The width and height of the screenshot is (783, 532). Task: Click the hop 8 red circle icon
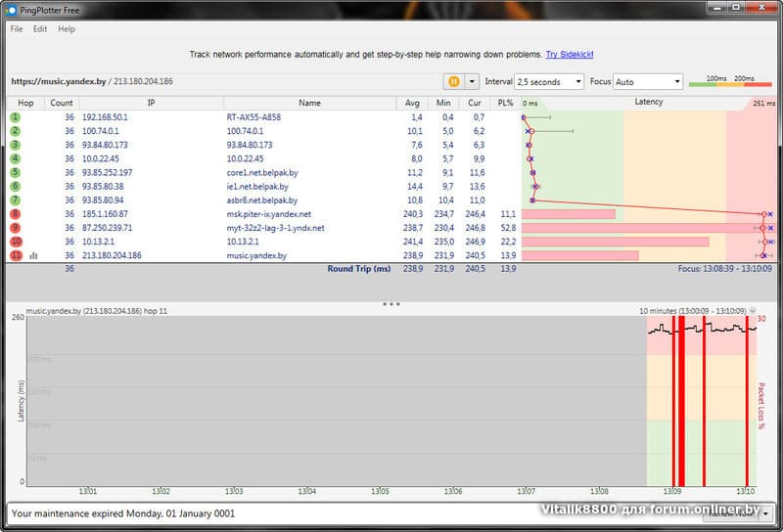click(16, 214)
